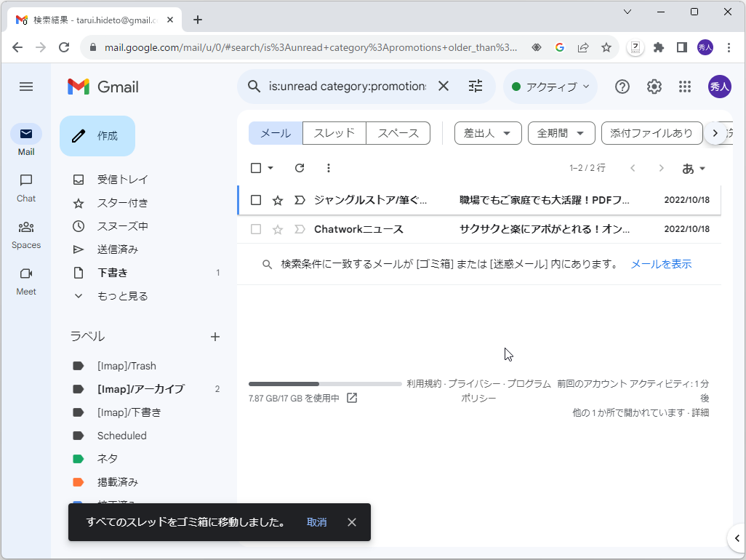Open the Google apps grid
Screen dimensions: 746x560
(x=684, y=87)
